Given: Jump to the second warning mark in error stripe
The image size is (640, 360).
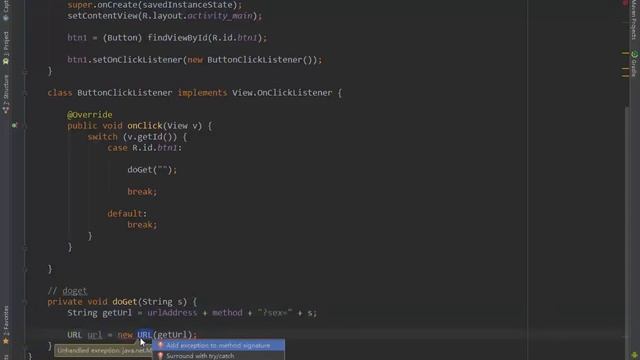Looking at the screenshot, I should 625,69.
